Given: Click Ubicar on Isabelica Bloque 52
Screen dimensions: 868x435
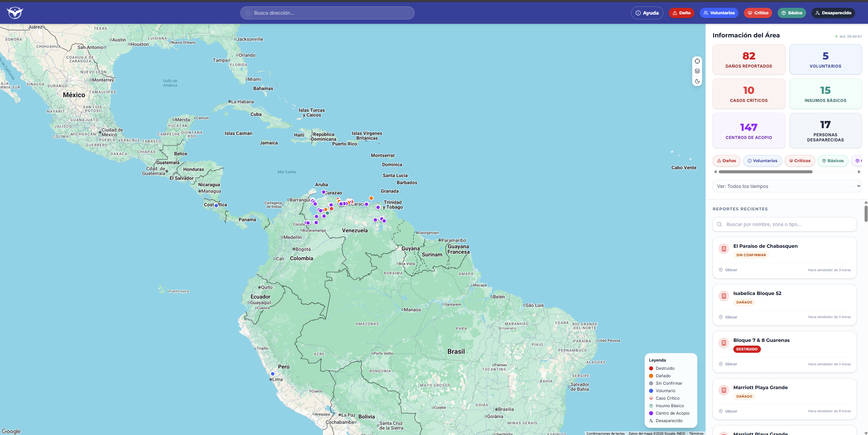Looking at the screenshot, I should (x=728, y=317).
